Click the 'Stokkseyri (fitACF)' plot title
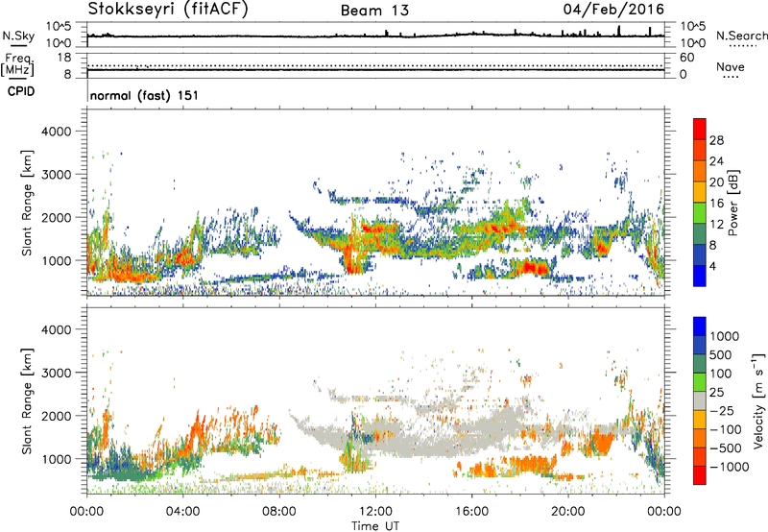The width and height of the screenshot is (768, 532). (168, 10)
